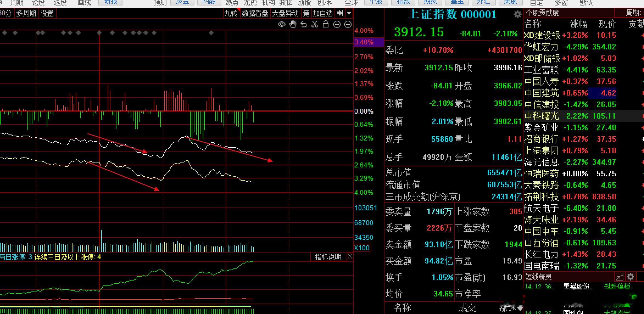Select the 招商银行 stock row
The width and height of the screenshot is (644, 314).
pos(584,139)
